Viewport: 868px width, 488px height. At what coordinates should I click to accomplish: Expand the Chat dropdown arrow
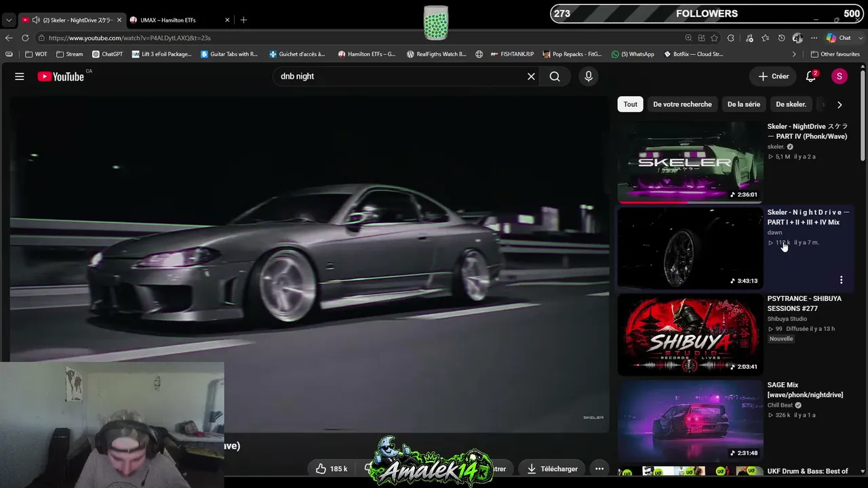860,38
